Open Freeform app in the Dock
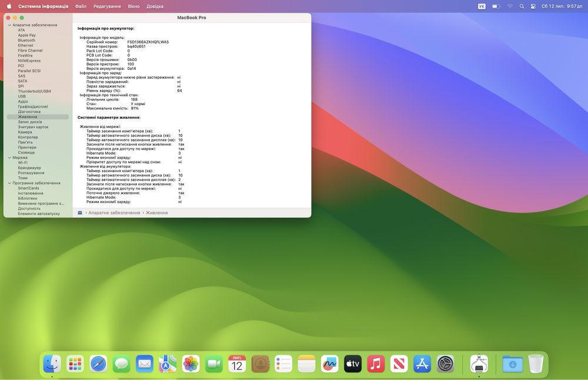Viewport: 588px width, 380px height. pos(330,364)
